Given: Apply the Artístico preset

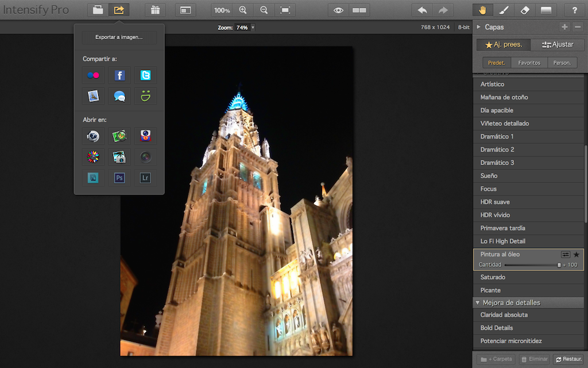Looking at the screenshot, I should point(528,84).
